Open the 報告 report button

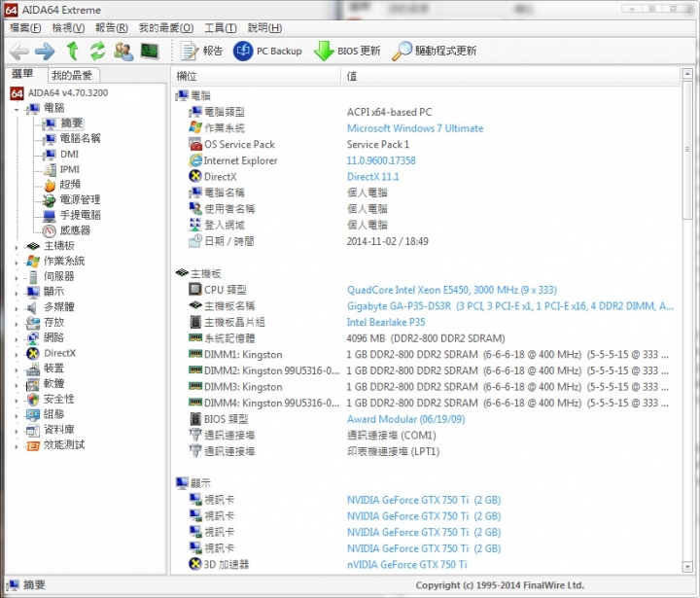click(201, 51)
